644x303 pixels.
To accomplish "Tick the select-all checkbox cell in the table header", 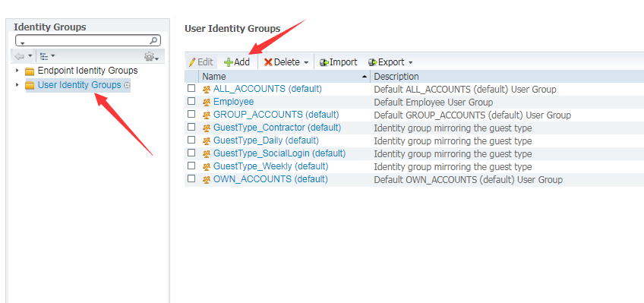I will point(191,77).
